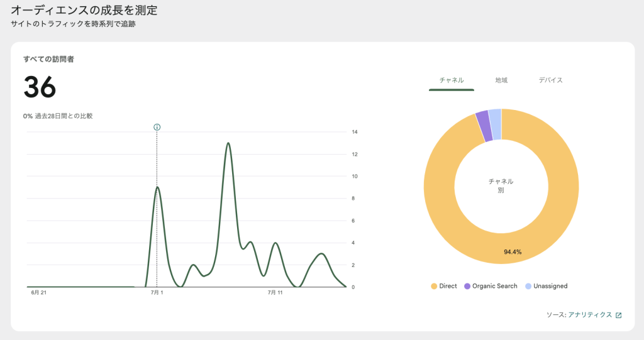Screen dimensions: 644x340
Task: Switch to the チャネル tab
Action: (452, 80)
